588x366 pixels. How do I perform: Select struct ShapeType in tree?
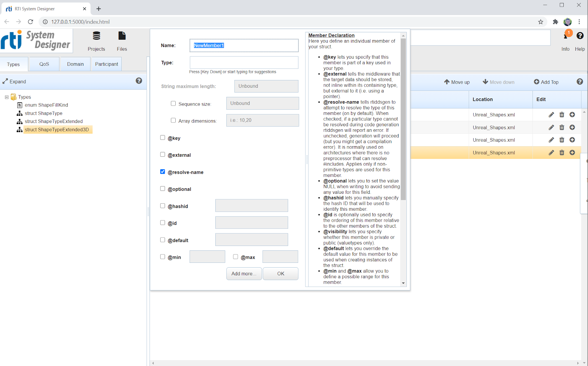(43, 113)
